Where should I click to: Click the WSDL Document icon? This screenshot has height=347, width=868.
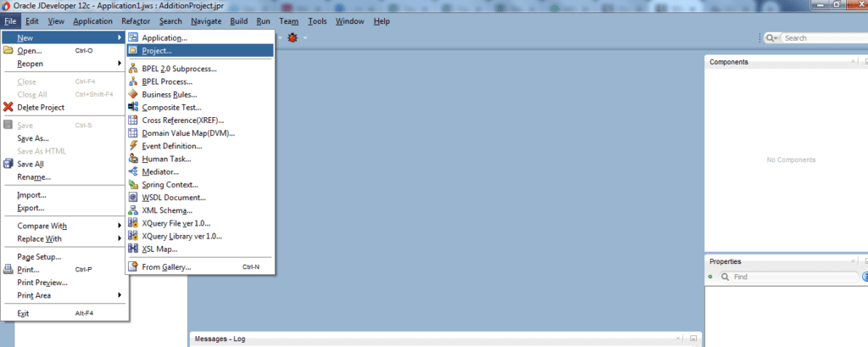point(133,198)
